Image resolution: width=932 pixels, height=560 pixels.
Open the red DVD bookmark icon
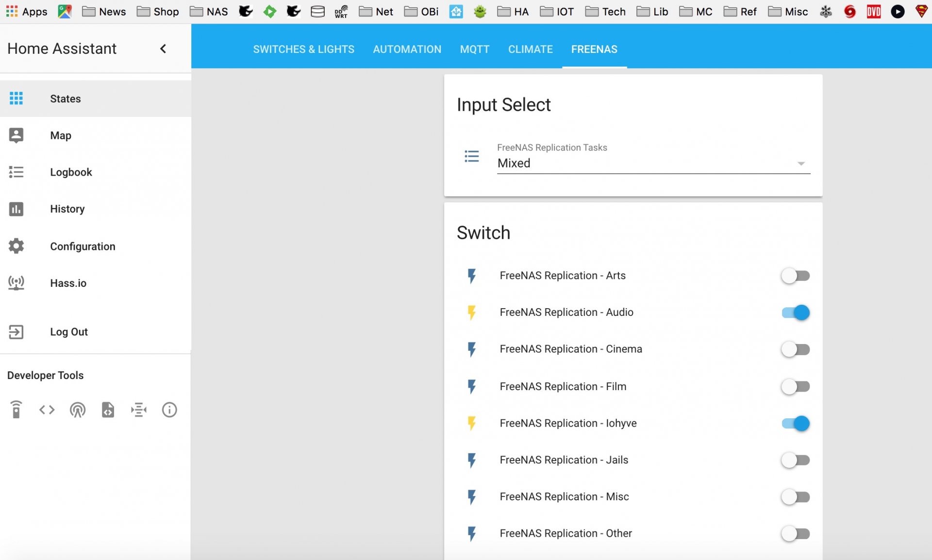pos(874,11)
